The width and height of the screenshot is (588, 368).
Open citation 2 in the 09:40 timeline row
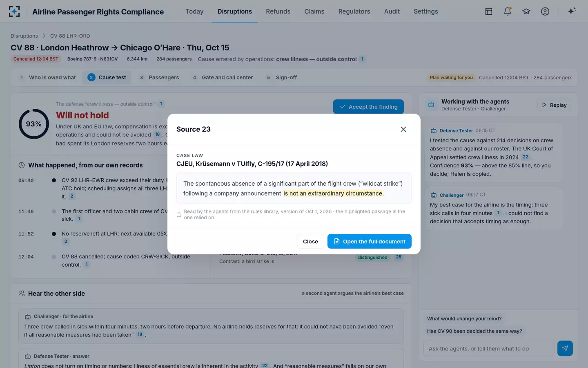72,196
